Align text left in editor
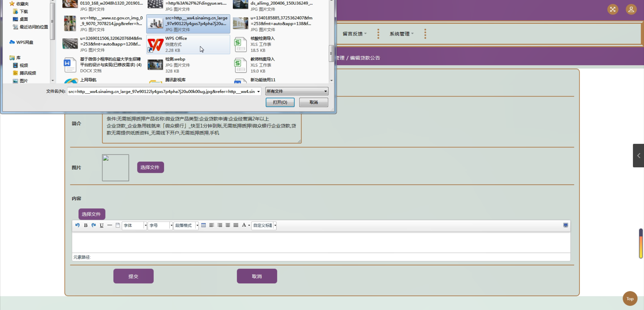This screenshot has height=310, width=644. 211,225
